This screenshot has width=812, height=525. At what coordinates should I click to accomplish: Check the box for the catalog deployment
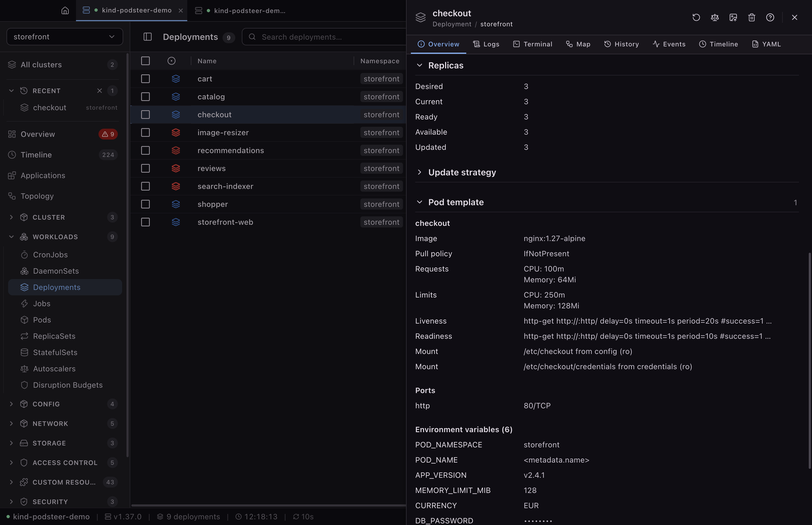point(145,97)
